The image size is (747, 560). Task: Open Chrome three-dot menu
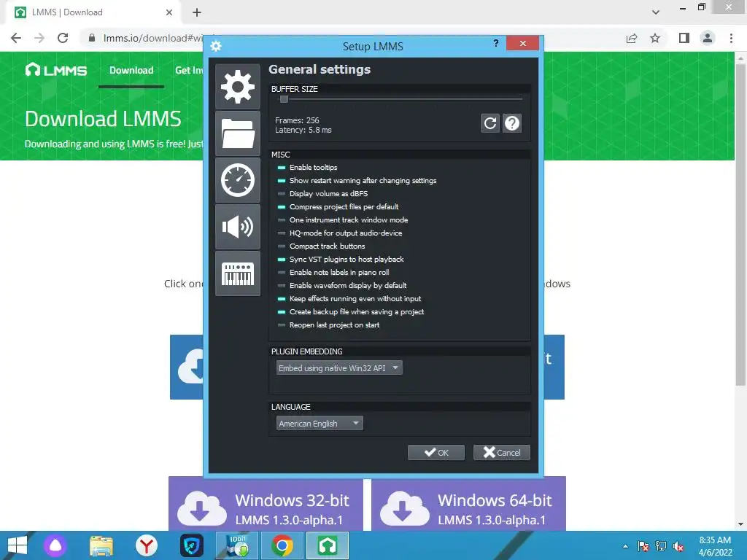coord(731,38)
